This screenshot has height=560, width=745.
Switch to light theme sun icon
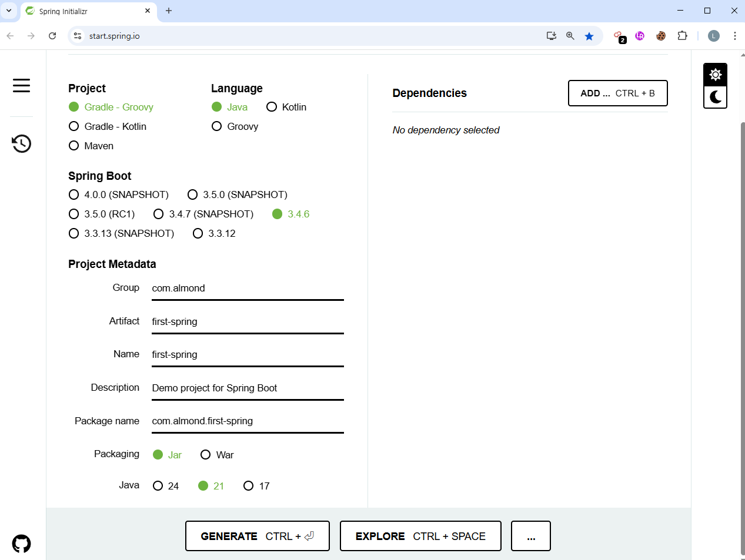[715, 75]
